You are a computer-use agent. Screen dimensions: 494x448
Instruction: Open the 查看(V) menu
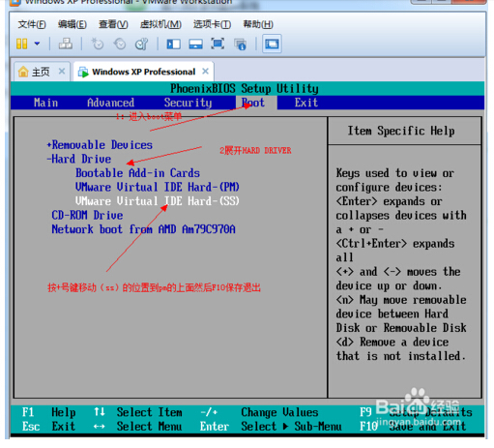click(x=113, y=24)
